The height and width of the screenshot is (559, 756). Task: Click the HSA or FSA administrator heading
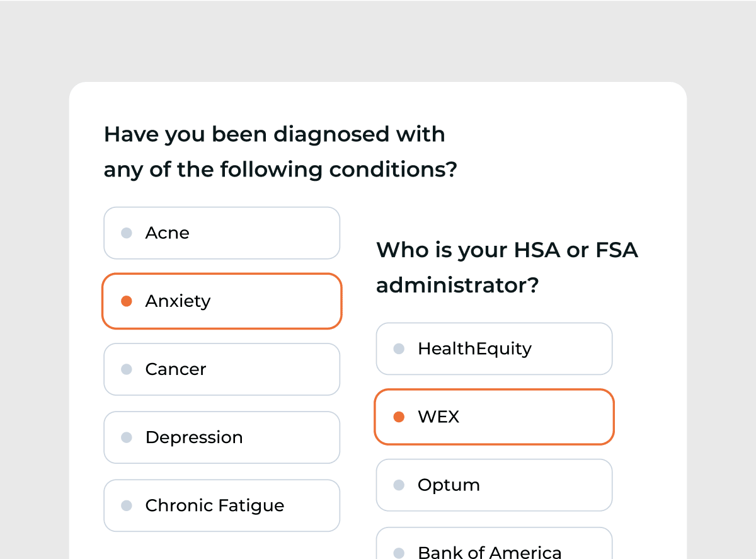[507, 268]
